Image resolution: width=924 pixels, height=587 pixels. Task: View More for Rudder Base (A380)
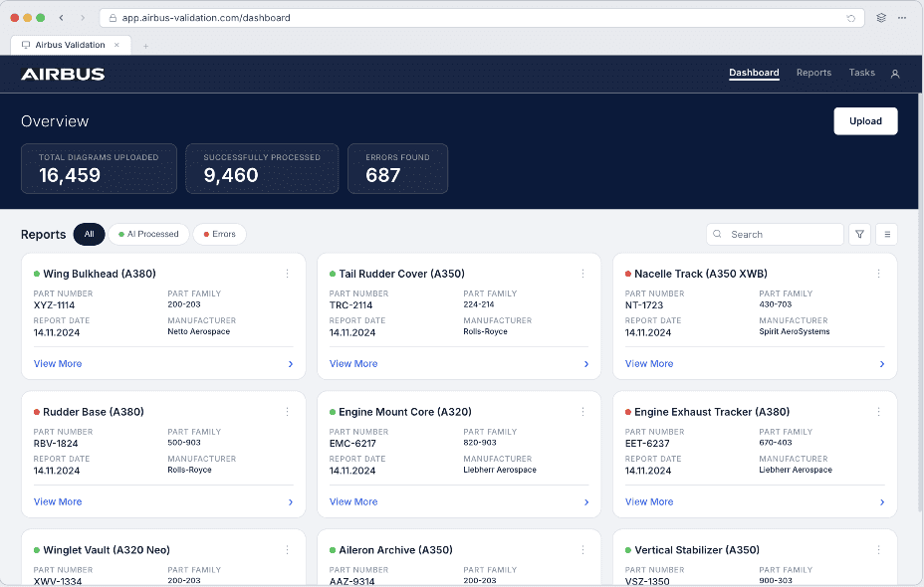tap(58, 501)
